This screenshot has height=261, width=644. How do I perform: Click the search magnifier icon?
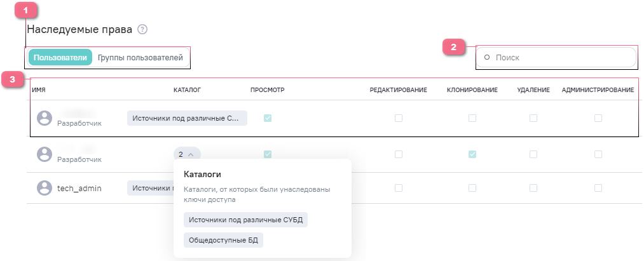click(487, 57)
